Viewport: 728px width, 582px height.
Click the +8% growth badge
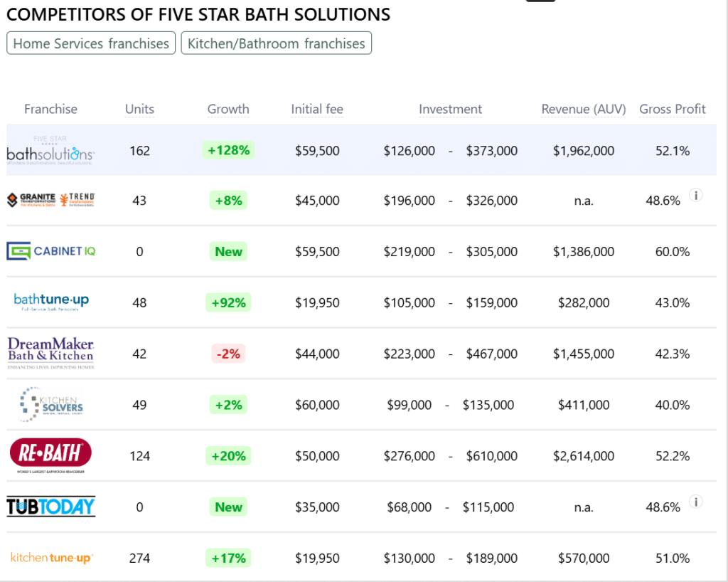pyautogui.click(x=228, y=201)
